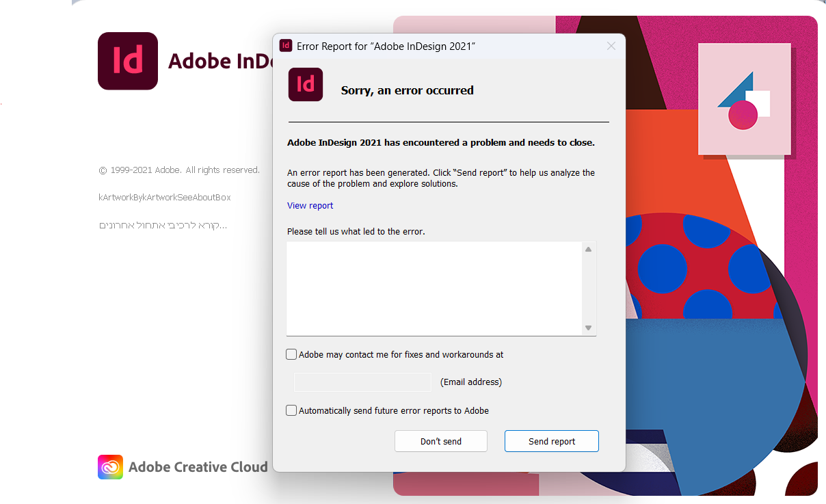The image size is (826, 504).
Task: Open the View report link
Action: pos(310,205)
